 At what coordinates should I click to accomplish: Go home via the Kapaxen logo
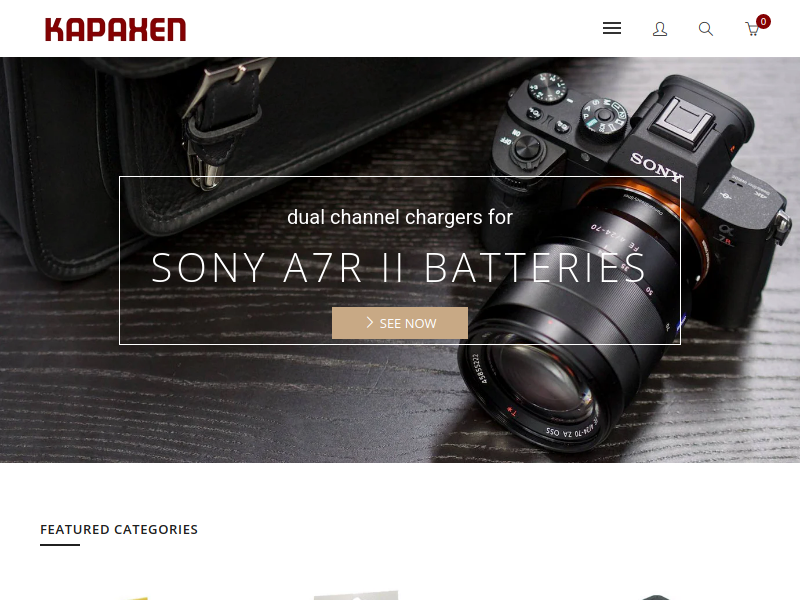[x=115, y=29]
